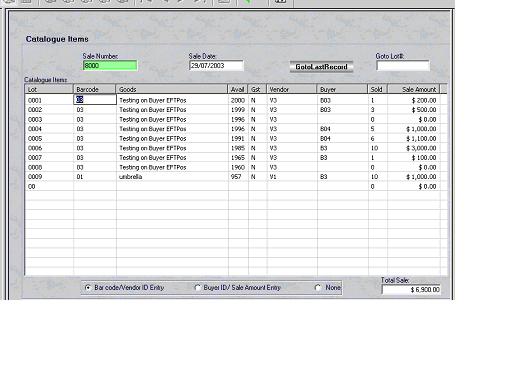This screenshot has width=512, height=384.
Task: Click into the Goto Lot# input box
Action: click(403, 66)
